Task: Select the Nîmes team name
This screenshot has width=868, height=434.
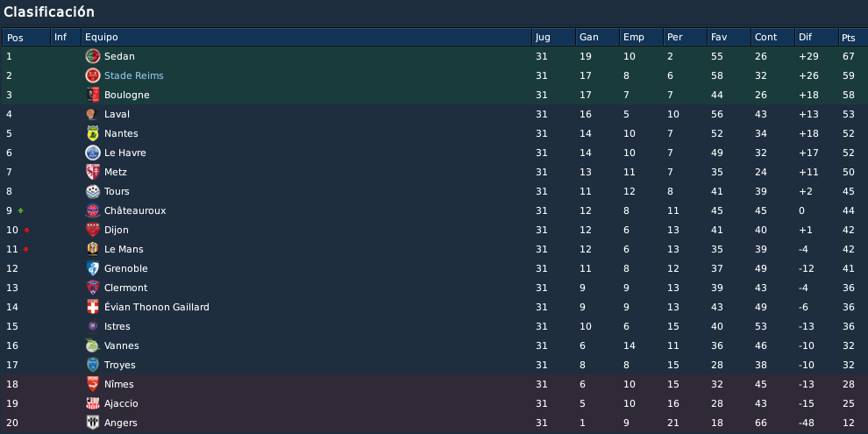Action: [119, 384]
